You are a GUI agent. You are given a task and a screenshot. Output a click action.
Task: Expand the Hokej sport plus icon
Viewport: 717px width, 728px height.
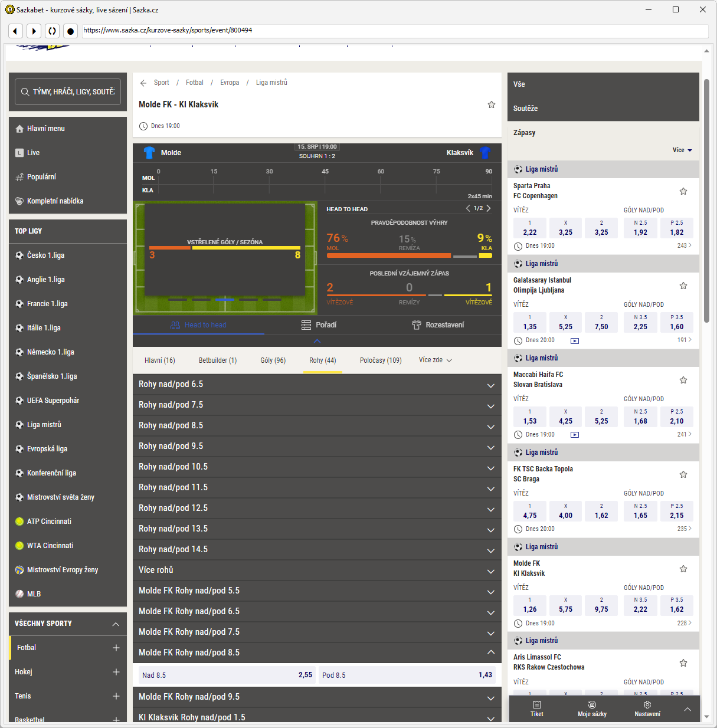coord(116,672)
